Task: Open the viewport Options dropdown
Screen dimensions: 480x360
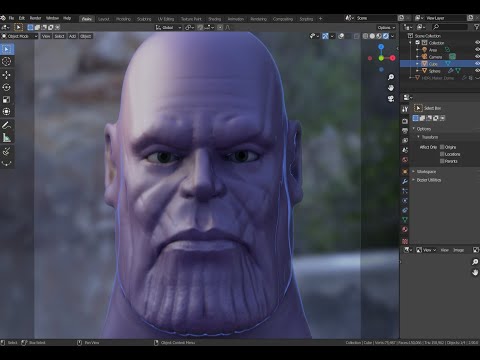Action: click(386, 27)
